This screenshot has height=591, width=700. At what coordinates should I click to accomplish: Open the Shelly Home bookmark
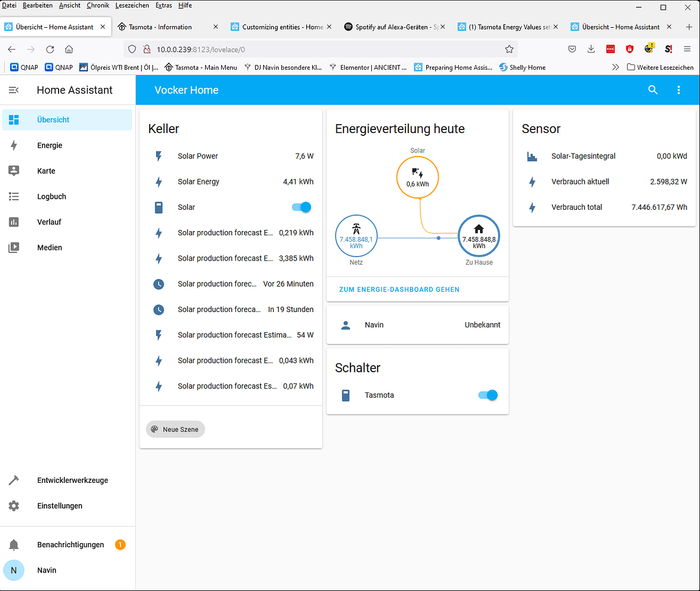[x=522, y=67]
